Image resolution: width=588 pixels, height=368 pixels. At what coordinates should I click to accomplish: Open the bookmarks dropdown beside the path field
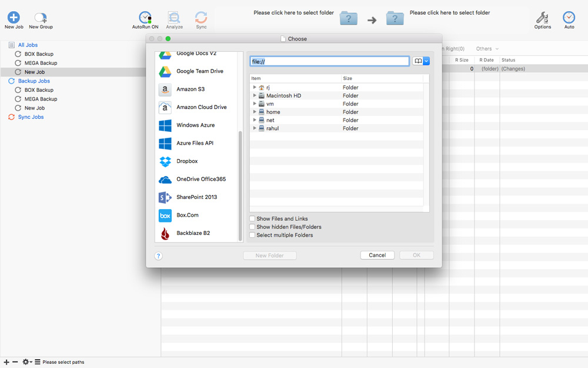click(x=421, y=61)
